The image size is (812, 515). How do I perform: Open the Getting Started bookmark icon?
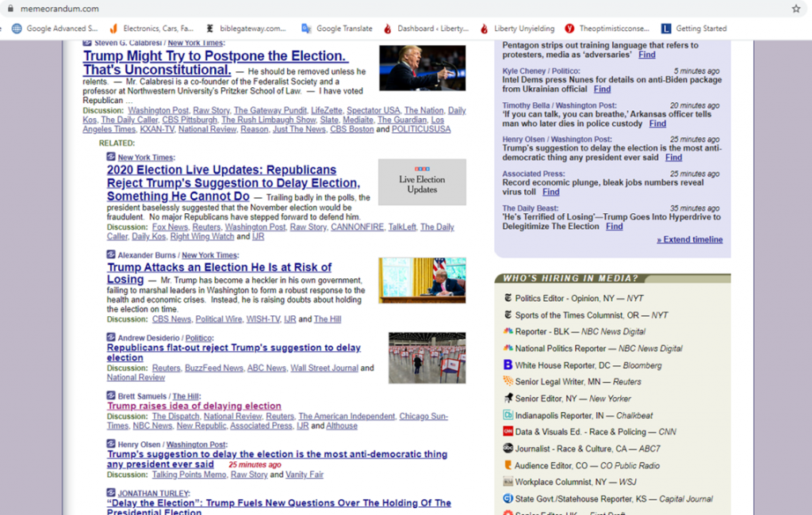(666, 29)
